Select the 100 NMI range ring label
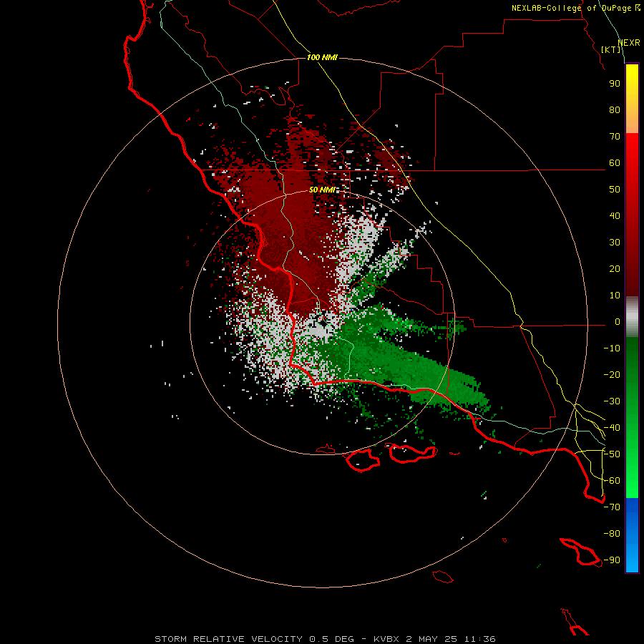 pyautogui.click(x=322, y=57)
